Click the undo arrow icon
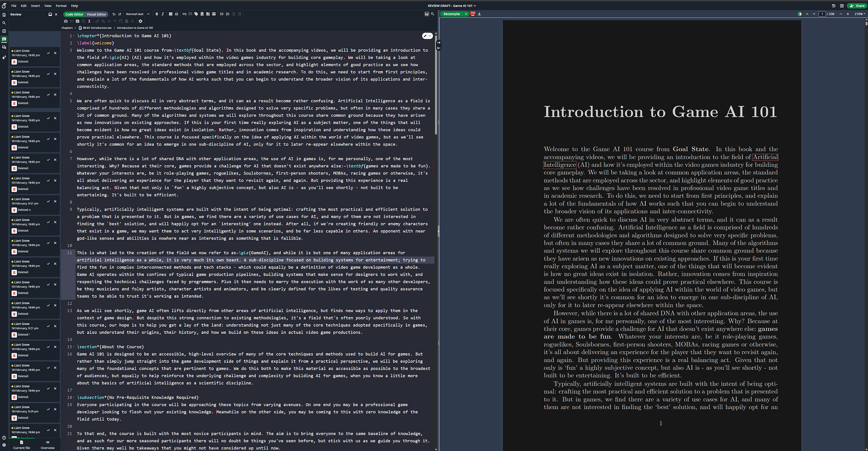Viewport: 868px width, 451px height. [x=114, y=14]
